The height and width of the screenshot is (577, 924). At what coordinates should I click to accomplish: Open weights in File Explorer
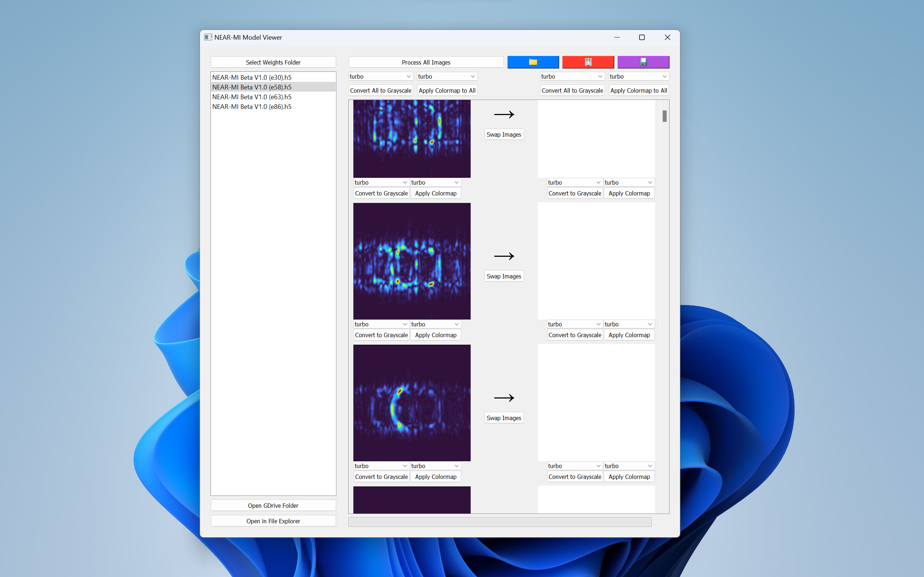[273, 520]
